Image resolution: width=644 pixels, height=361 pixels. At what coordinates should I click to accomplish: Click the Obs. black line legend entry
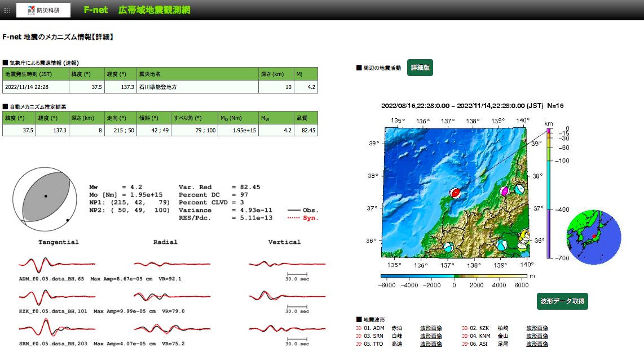tap(303, 210)
